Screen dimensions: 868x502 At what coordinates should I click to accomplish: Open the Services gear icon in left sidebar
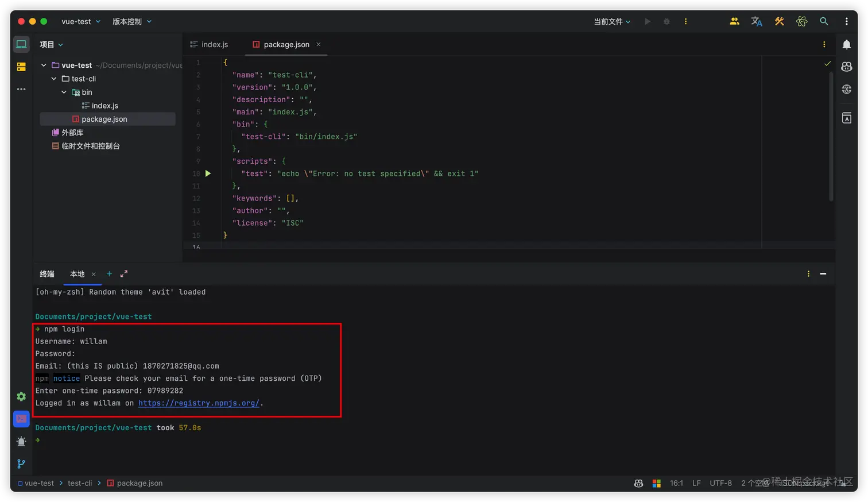21,396
